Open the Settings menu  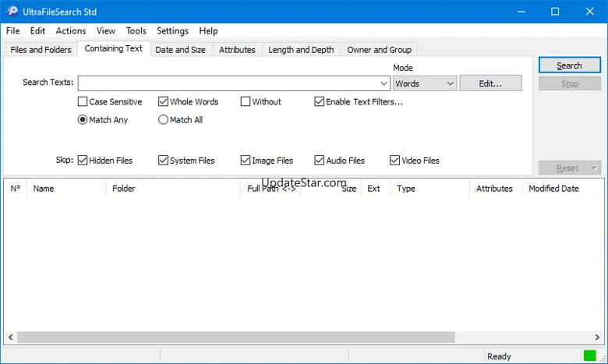172,30
